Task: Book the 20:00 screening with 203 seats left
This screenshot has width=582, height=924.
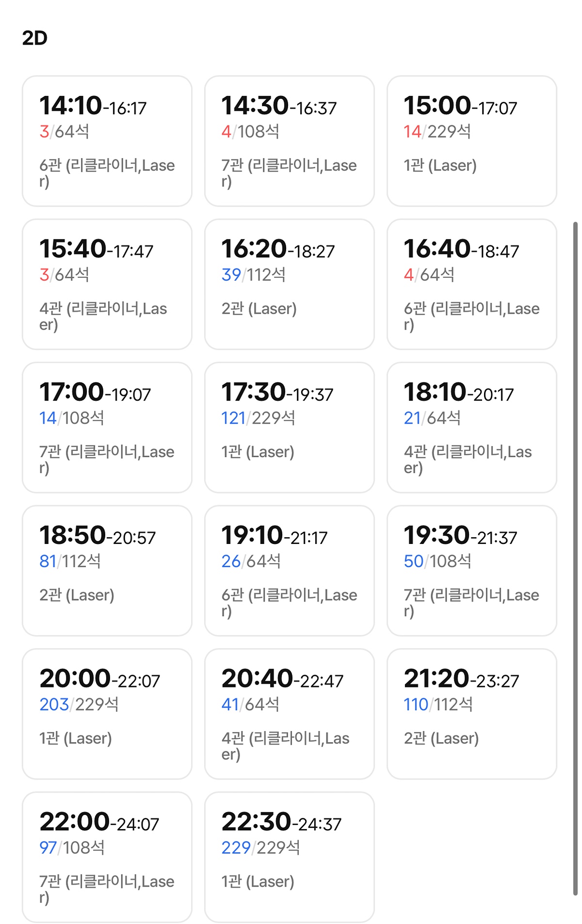Action: [107, 714]
